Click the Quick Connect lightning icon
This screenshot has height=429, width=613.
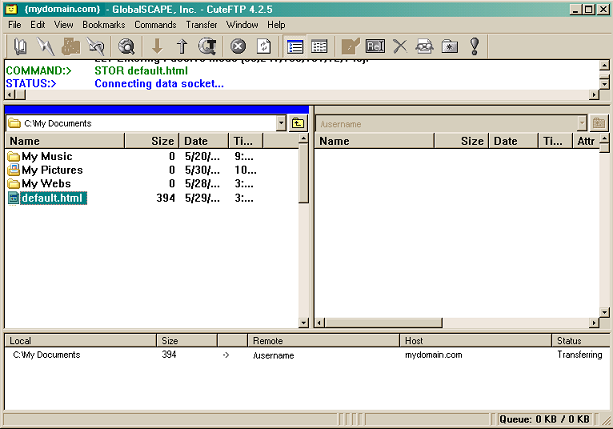(46, 46)
